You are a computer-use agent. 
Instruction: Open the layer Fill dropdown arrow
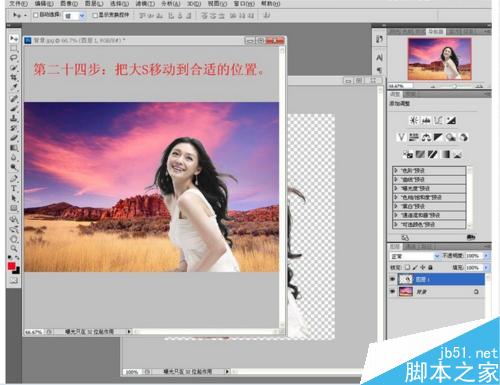[x=486, y=267]
